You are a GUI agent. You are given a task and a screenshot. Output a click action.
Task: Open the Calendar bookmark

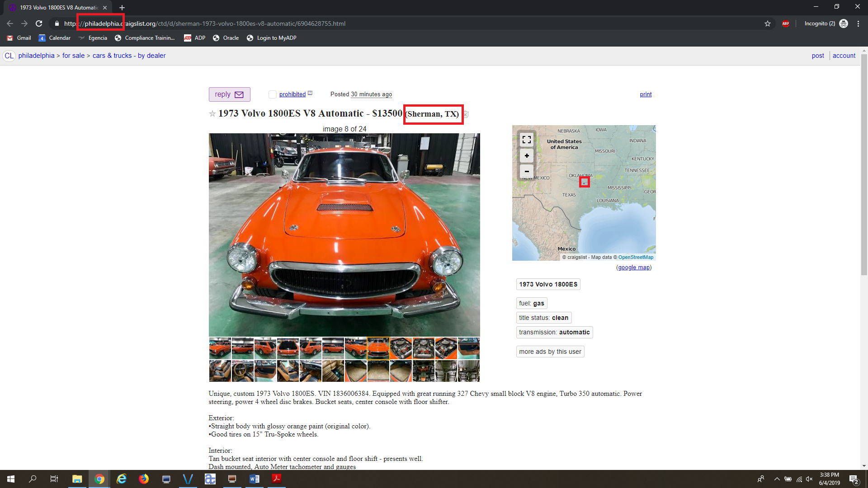click(x=55, y=38)
